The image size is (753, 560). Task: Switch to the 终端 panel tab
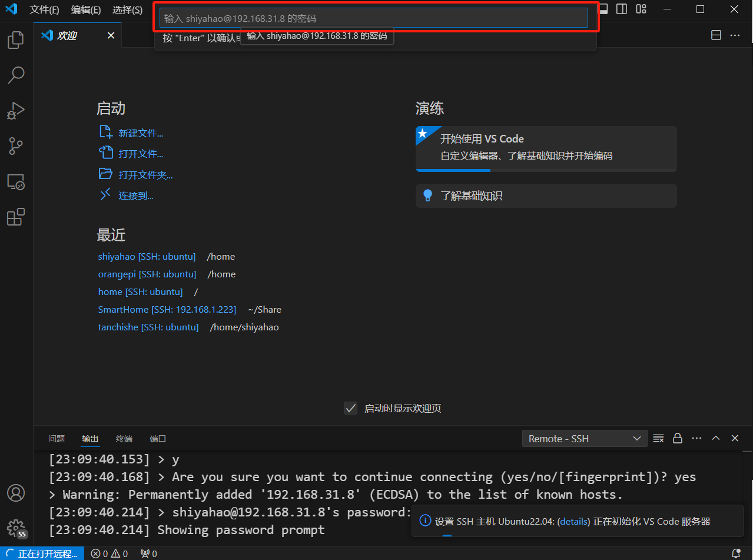pyautogui.click(x=124, y=439)
